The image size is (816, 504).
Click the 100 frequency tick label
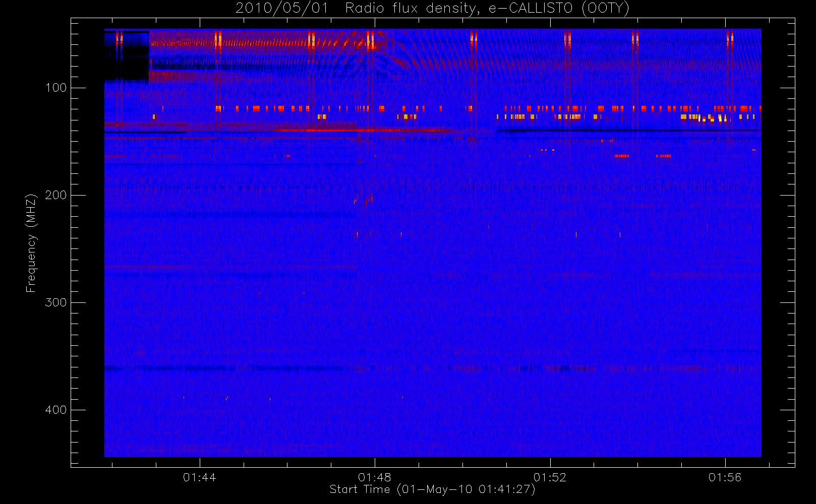click(x=56, y=88)
